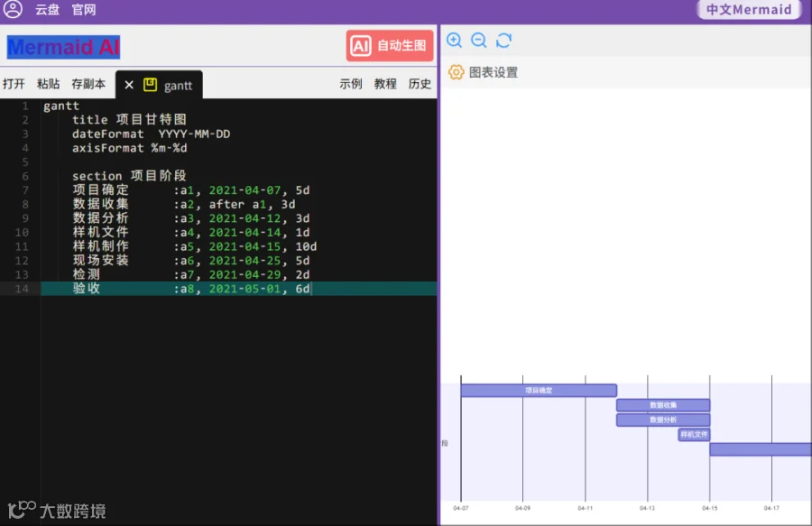Screen dimensions: 812x526
Task: Visit the 官网 official site link
Action: [84, 10]
